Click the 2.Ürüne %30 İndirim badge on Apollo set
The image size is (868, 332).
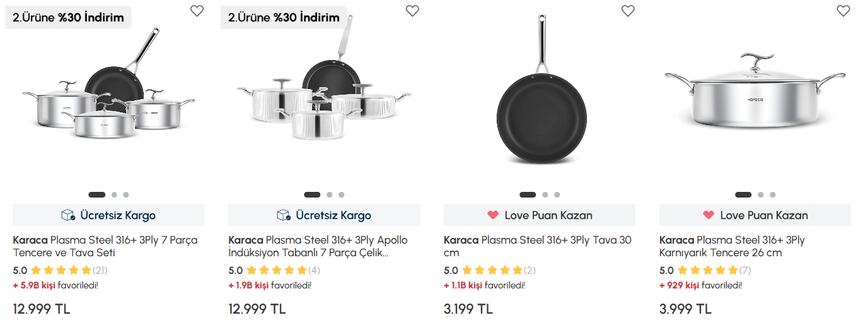[284, 18]
